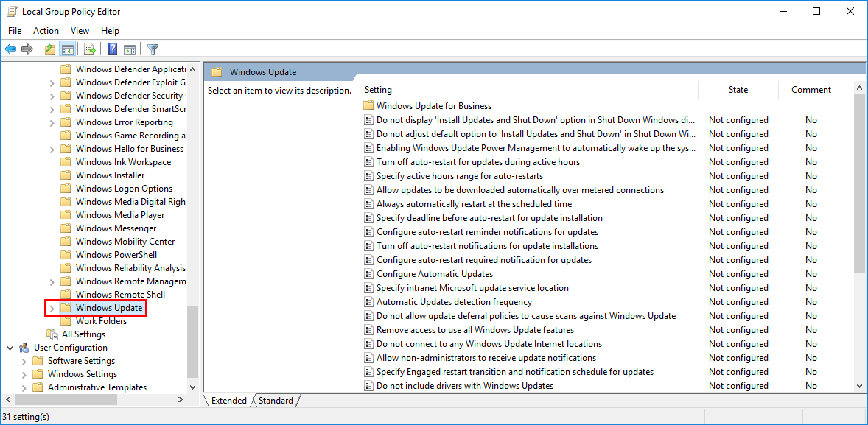This screenshot has width=868, height=425.
Task: Click tree pane horizontal scroll left arrow
Action: pyautogui.click(x=7, y=399)
